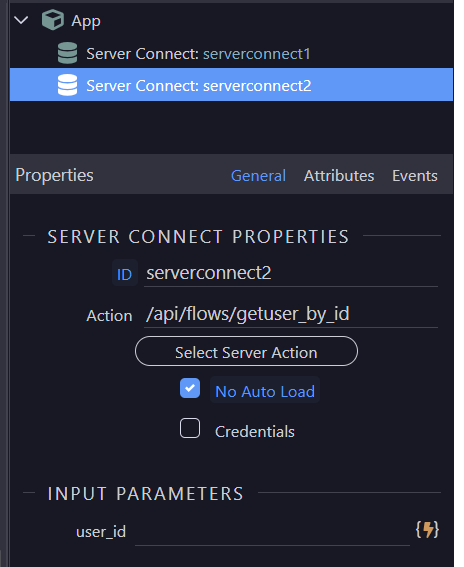
Task: Click the serverconnect1 database icon
Action: tap(68, 53)
